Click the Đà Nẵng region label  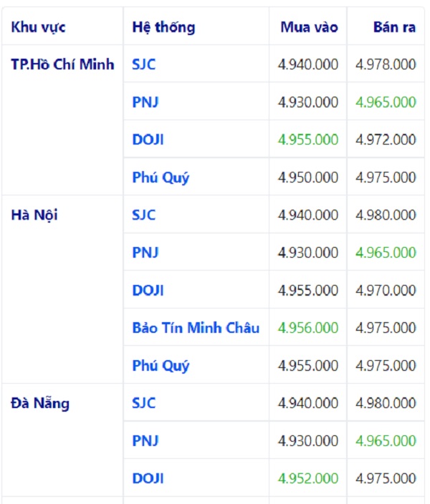pyautogui.click(x=41, y=403)
